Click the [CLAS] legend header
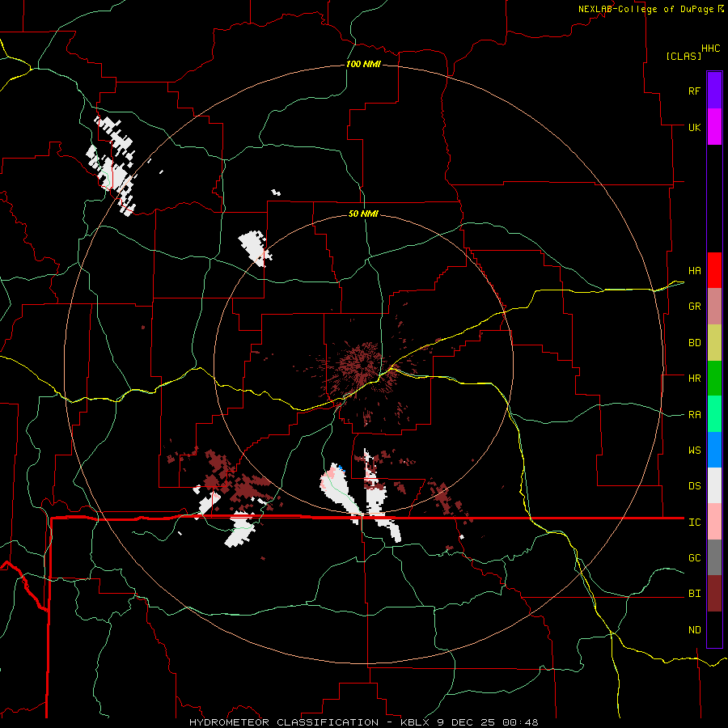The width and height of the screenshot is (728, 728). tap(684, 56)
